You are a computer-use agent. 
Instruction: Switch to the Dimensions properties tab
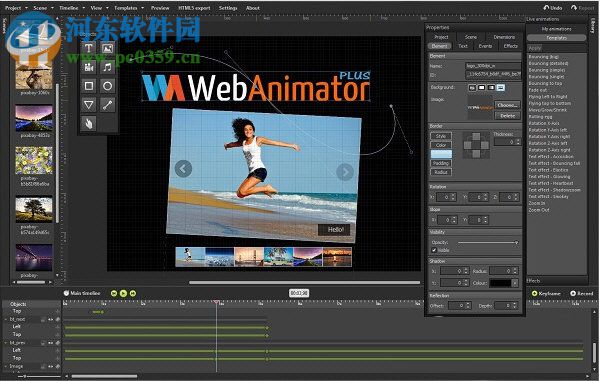pos(504,37)
